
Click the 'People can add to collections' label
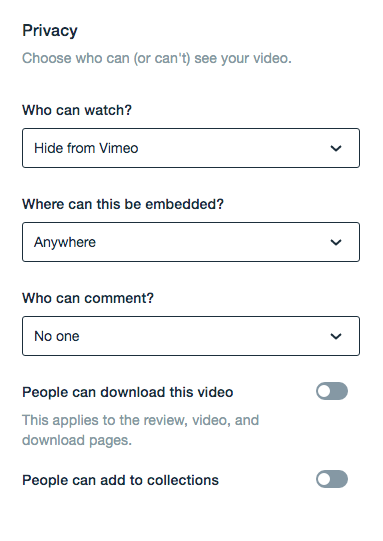coord(120,480)
